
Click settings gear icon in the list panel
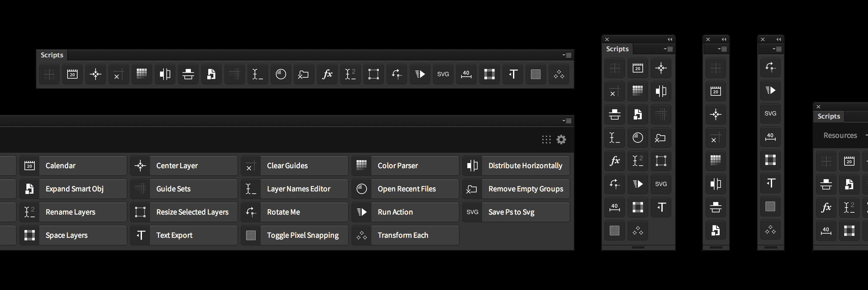[561, 140]
